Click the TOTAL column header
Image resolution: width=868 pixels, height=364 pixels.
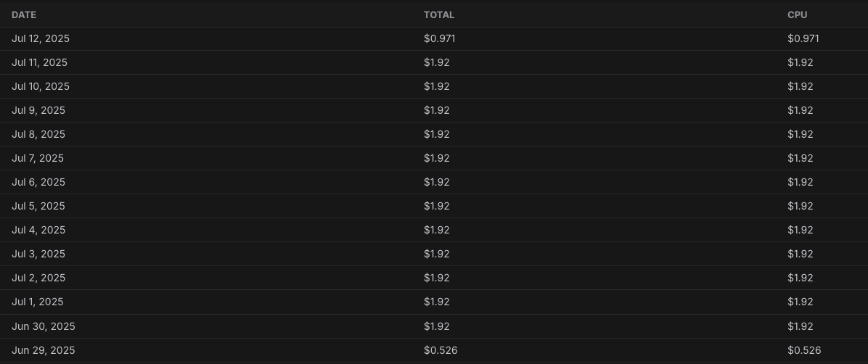tap(439, 15)
